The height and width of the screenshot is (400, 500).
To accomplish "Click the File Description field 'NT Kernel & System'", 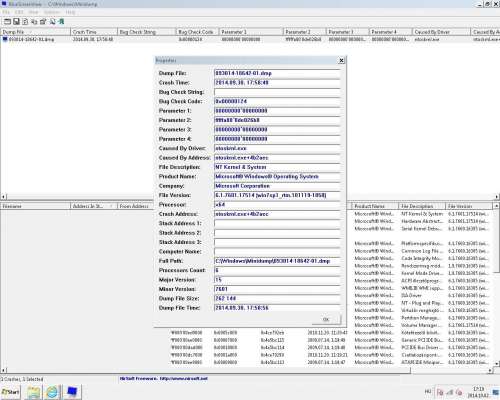I will 277,167.
